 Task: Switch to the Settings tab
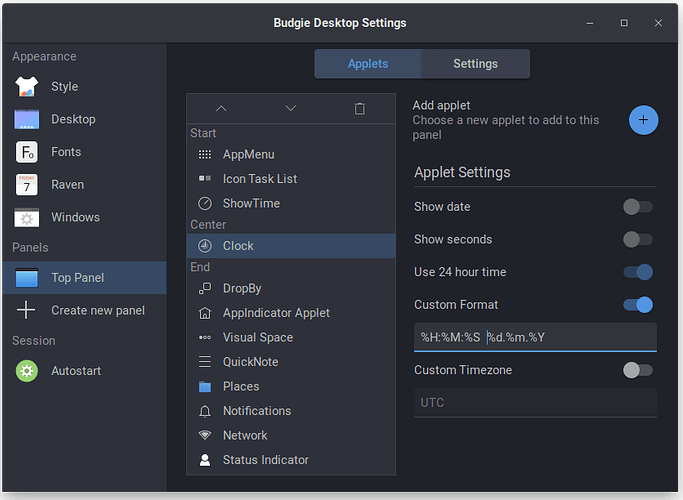click(475, 64)
